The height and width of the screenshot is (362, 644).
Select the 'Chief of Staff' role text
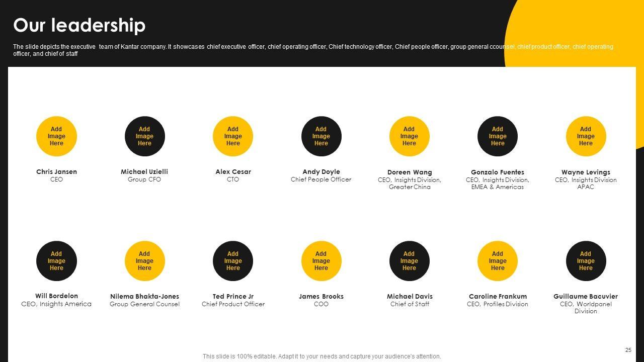[x=410, y=304]
